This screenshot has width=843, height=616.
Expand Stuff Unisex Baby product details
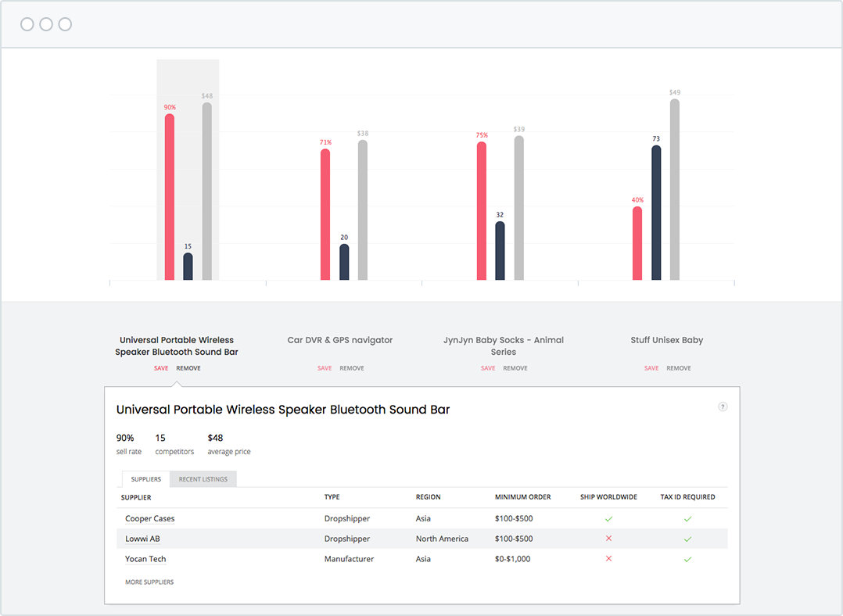[x=667, y=340]
